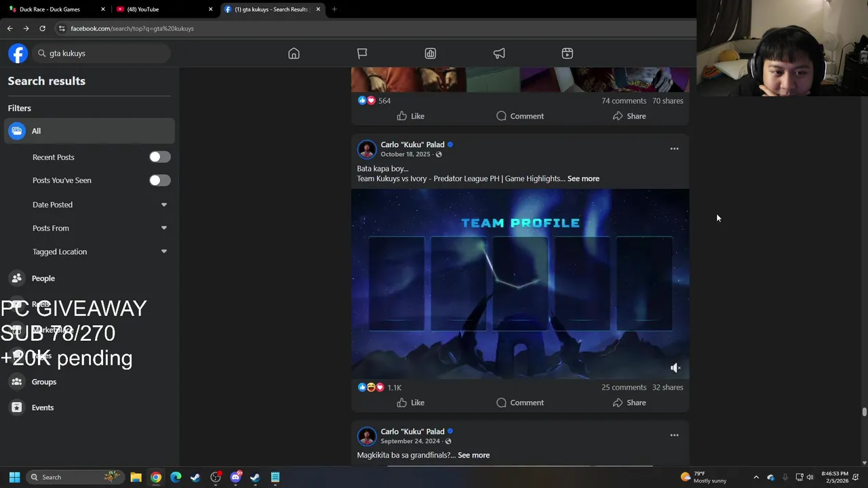
Task: Play the Team Profile video thumbnail
Action: pos(520,283)
